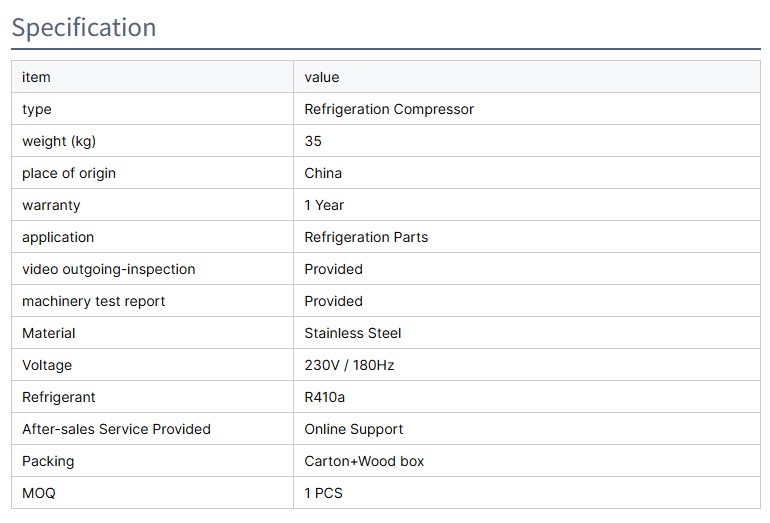The height and width of the screenshot is (523, 770).
Task: Click the MOQ row label
Action: 39,493
